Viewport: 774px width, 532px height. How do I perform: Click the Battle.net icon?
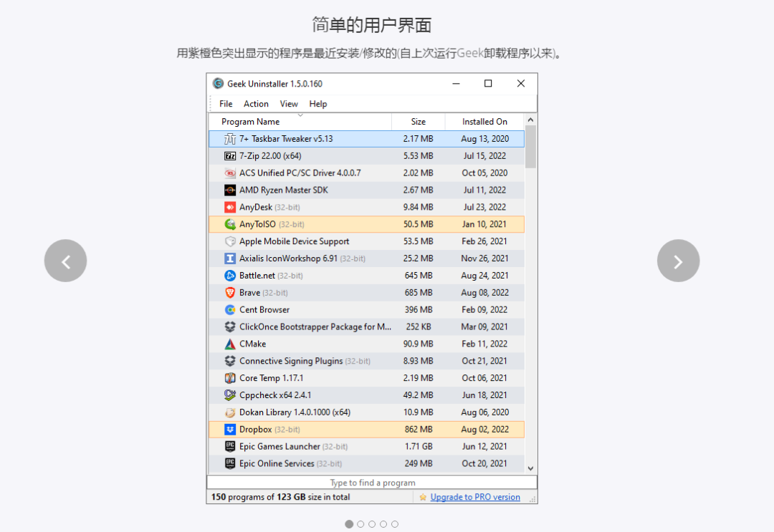pos(229,276)
